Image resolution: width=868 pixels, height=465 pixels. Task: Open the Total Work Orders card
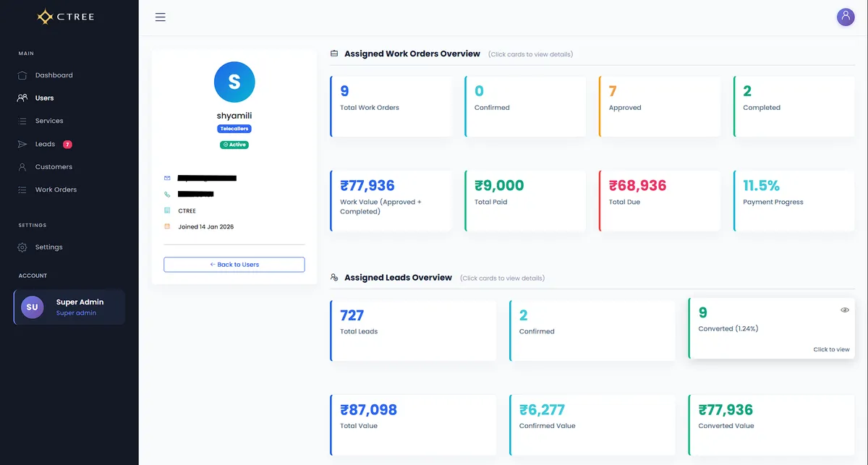click(x=391, y=106)
